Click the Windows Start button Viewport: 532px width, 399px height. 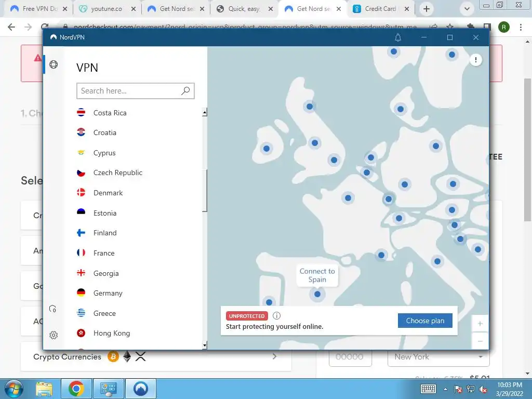(13, 389)
